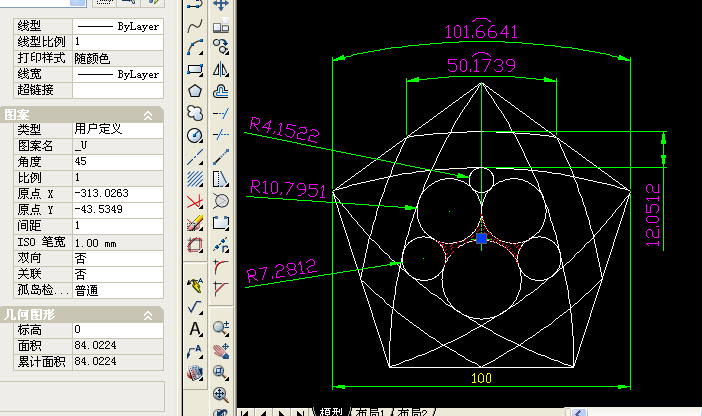Image resolution: width=702 pixels, height=416 pixels.
Task: Select the Circle drawing tool
Action: 195,135
